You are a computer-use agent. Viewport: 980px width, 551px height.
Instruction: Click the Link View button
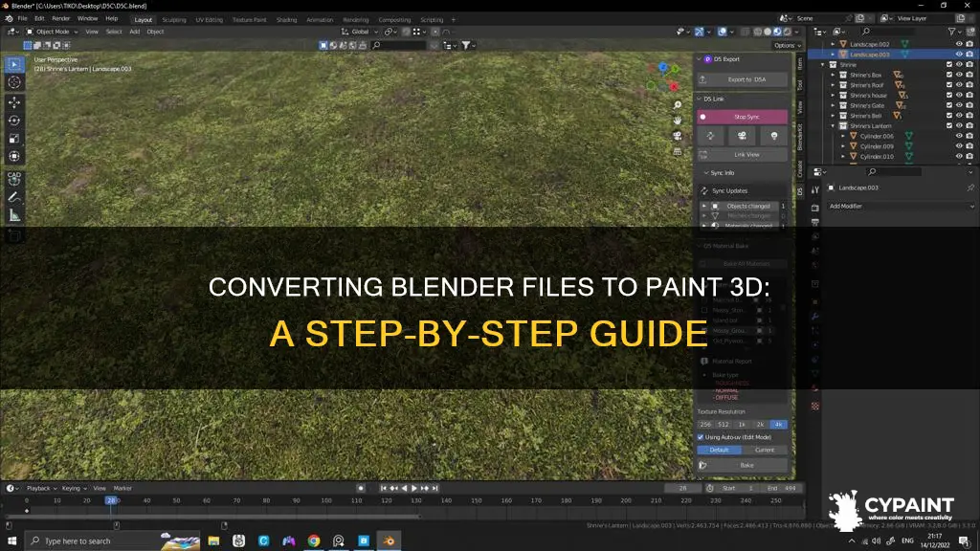[743, 154]
